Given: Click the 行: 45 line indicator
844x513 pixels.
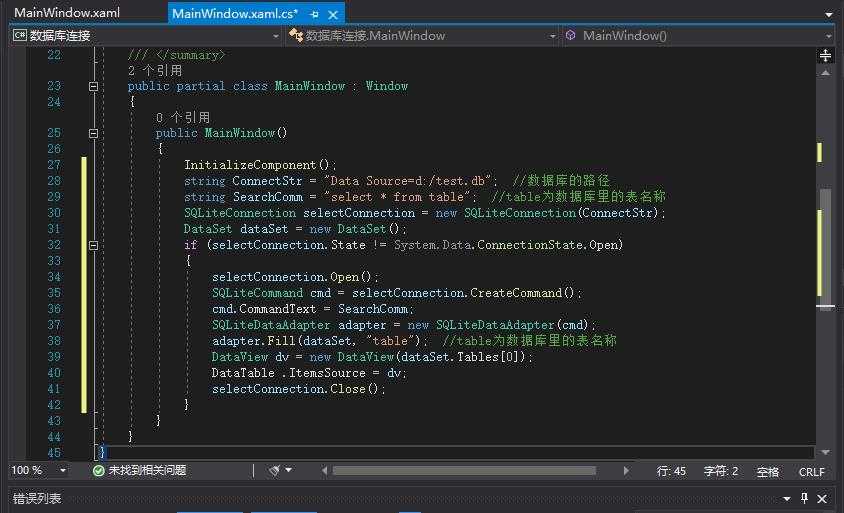Looking at the screenshot, I should (x=671, y=472).
